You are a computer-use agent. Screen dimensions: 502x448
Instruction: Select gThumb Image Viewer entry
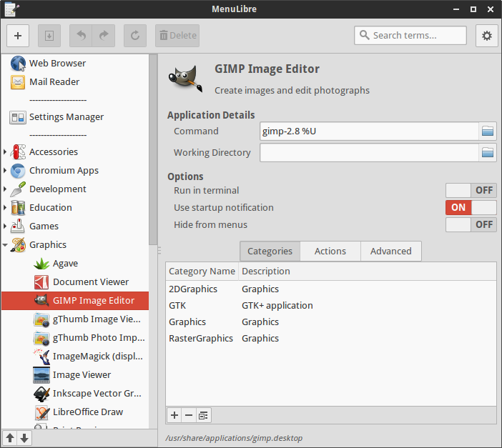point(75,319)
